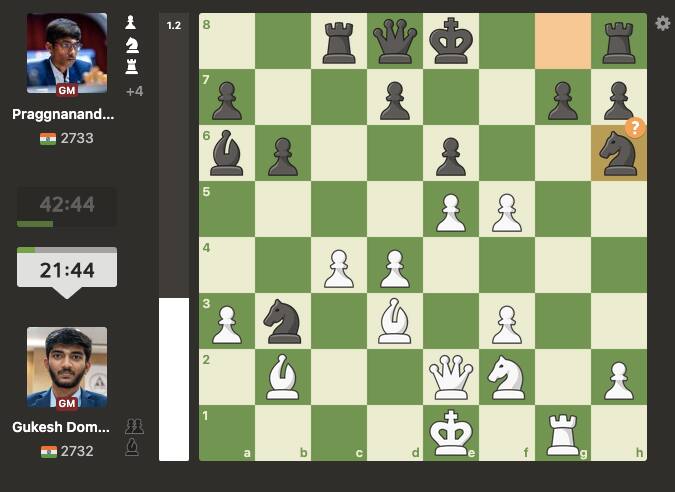Select the black pawn on g7
The height and width of the screenshot is (492, 675).
click(x=563, y=101)
